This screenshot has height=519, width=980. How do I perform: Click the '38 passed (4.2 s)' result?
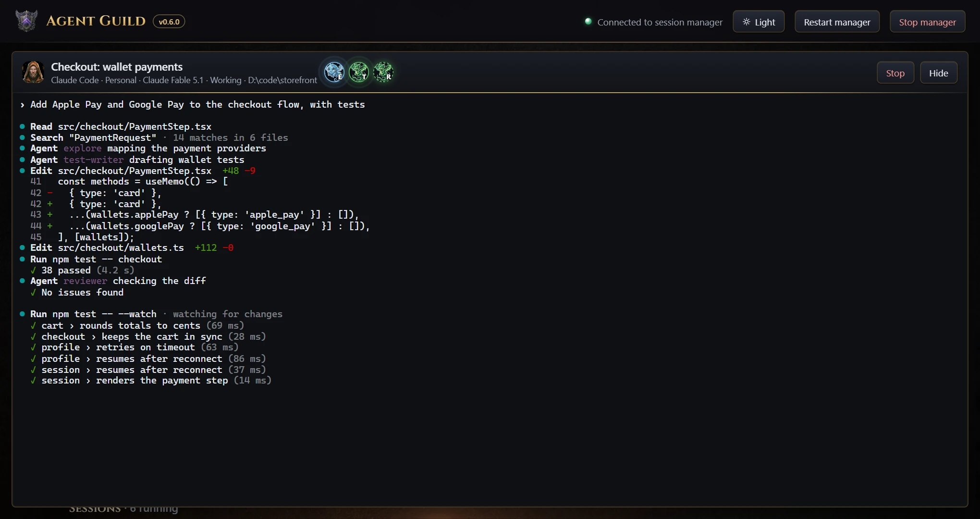coord(82,270)
